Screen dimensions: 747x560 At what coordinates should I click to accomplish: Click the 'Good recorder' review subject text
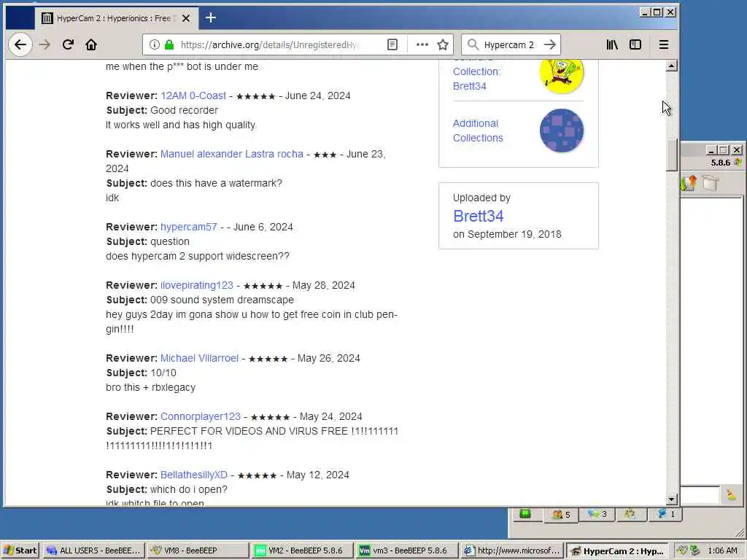pyautogui.click(x=185, y=111)
